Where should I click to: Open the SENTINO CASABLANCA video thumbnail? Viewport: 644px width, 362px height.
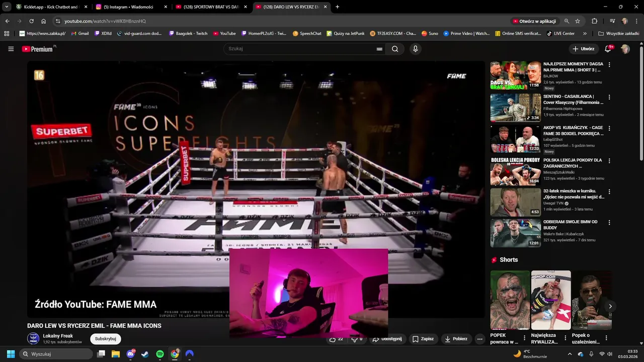point(516,107)
